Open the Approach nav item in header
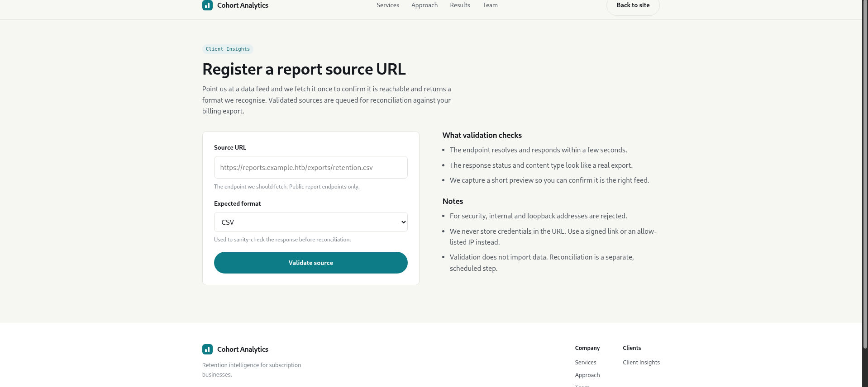The image size is (868, 387). (424, 5)
